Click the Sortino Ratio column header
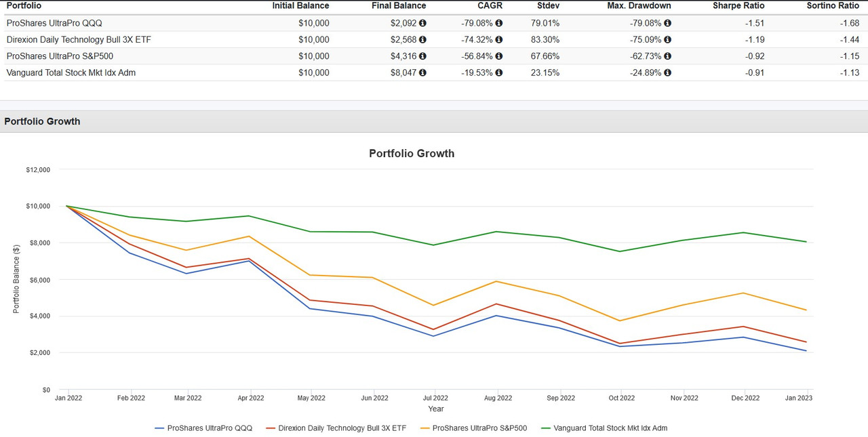The width and height of the screenshot is (868, 437). tap(833, 5)
